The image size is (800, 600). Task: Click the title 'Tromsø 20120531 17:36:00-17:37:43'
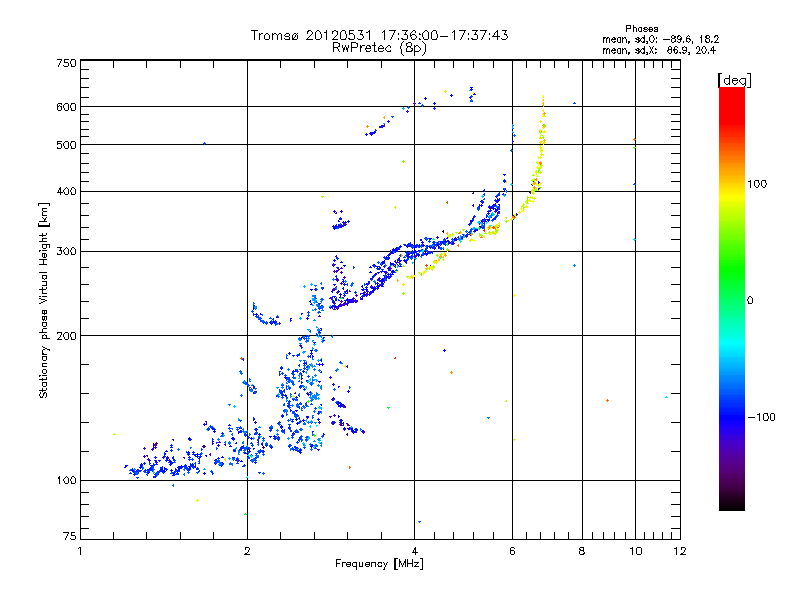(x=380, y=35)
